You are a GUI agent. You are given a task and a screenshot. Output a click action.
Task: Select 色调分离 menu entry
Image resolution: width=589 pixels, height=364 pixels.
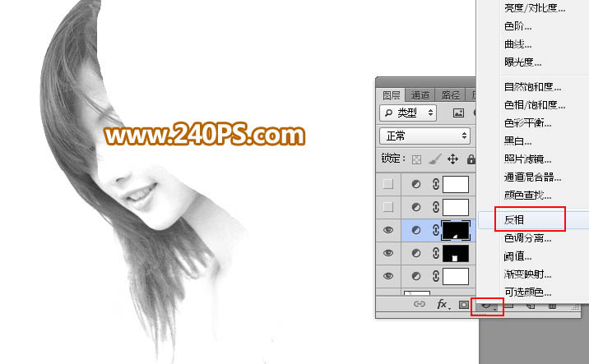pyautogui.click(x=528, y=238)
